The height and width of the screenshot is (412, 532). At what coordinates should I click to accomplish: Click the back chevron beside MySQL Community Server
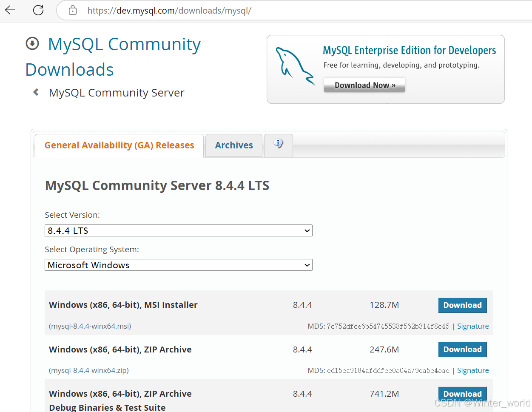pyautogui.click(x=36, y=92)
